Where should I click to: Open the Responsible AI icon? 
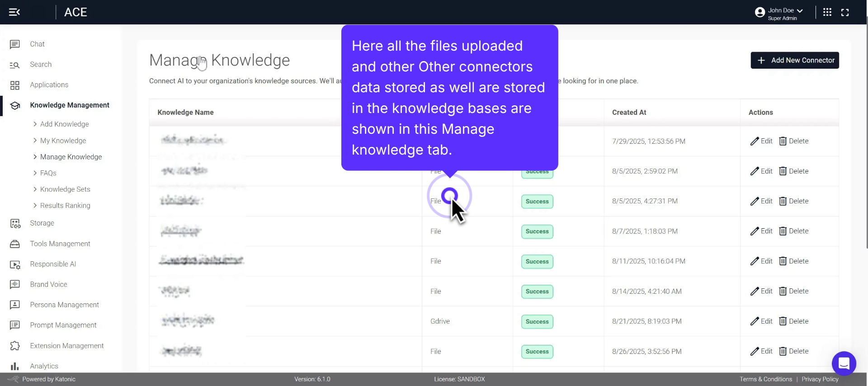click(x=15, y=264)
